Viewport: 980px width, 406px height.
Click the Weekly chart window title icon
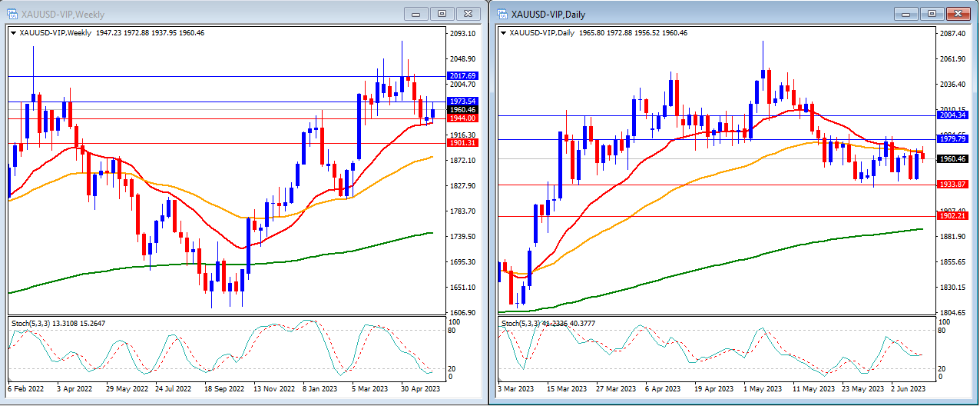(x=12, y=14)
